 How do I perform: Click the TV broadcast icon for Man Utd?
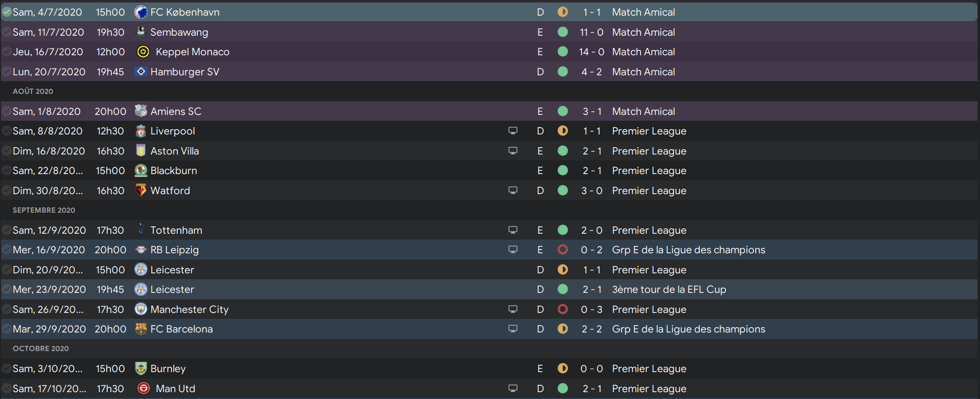pyautogui.click(x=512, y=389)
